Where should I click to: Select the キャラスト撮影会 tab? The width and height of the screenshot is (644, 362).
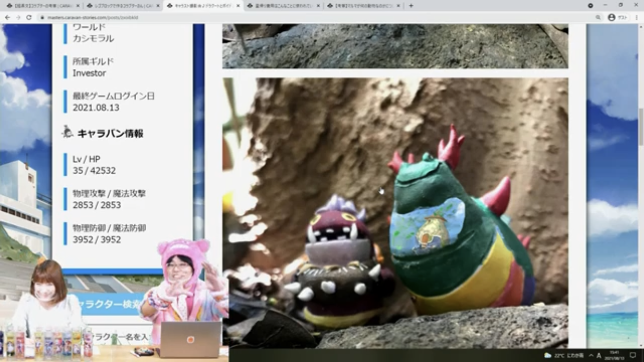coord(203,6)
